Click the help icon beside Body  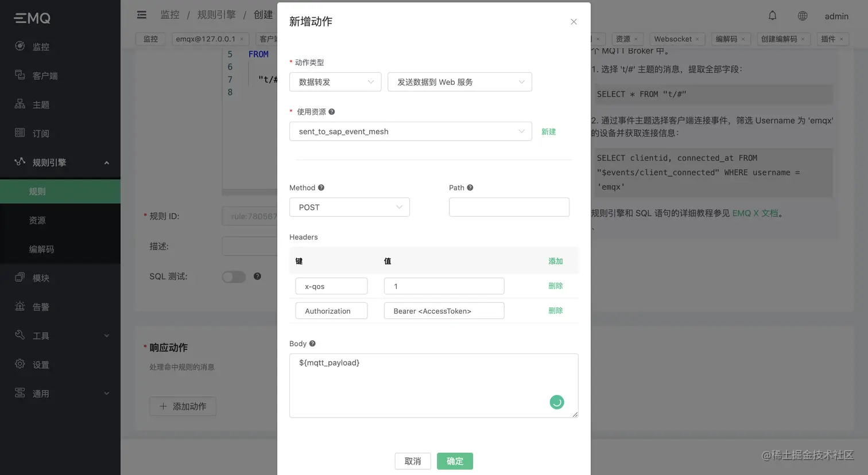coord(312,344)
